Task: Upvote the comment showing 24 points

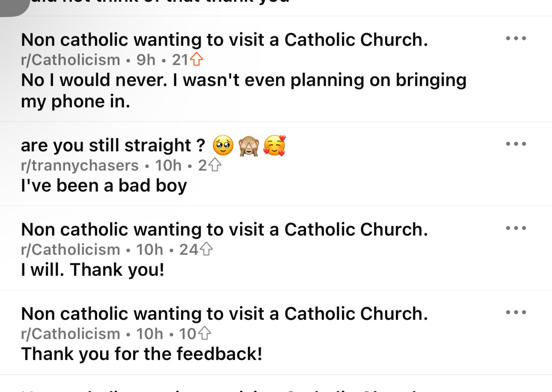Action: 206,249
